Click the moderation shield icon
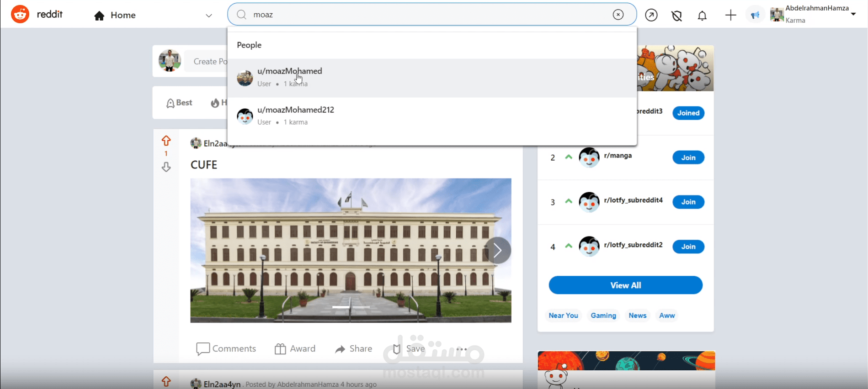The height and width of the screenshot is (389, 868). (677, 16)
